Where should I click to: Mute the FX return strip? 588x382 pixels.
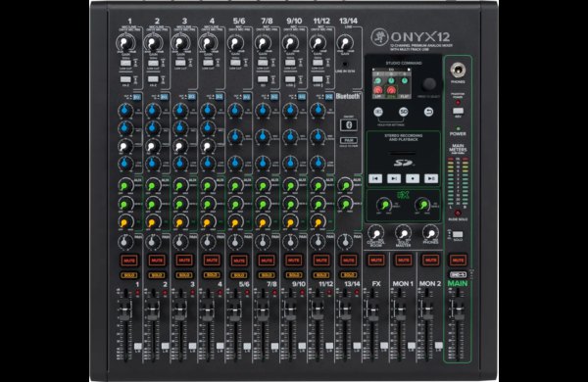click(x=376, y=261)
